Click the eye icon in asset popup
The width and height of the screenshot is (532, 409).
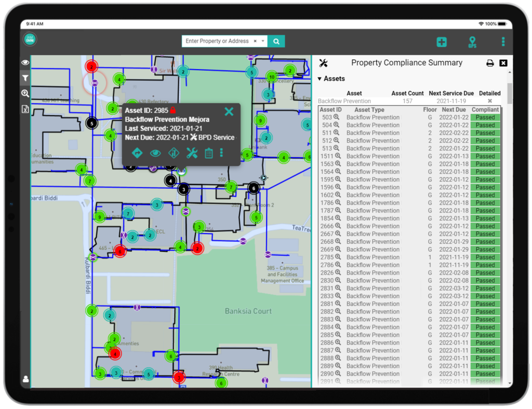155,153
